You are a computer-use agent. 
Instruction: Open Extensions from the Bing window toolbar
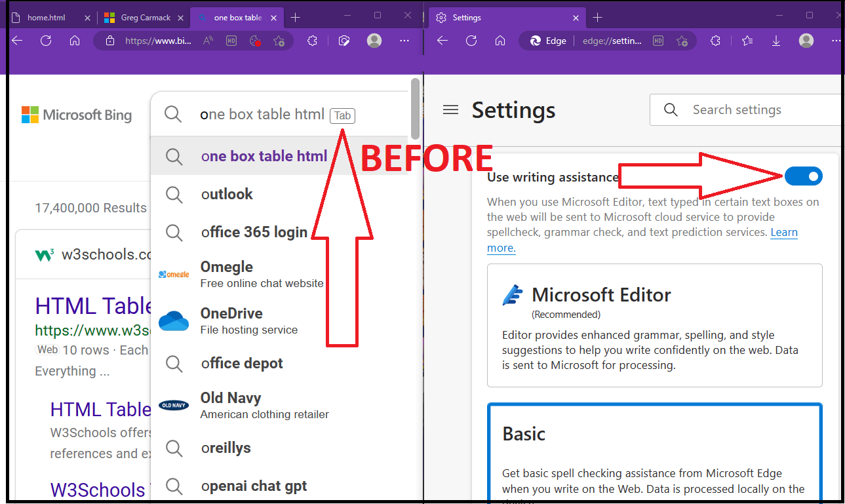[313, 41]
